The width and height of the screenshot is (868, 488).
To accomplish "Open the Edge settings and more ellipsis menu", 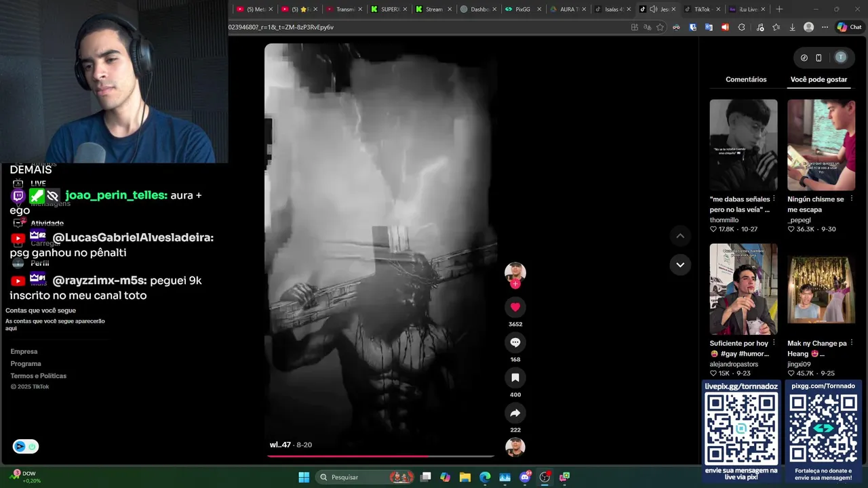I will click(825, 27).
